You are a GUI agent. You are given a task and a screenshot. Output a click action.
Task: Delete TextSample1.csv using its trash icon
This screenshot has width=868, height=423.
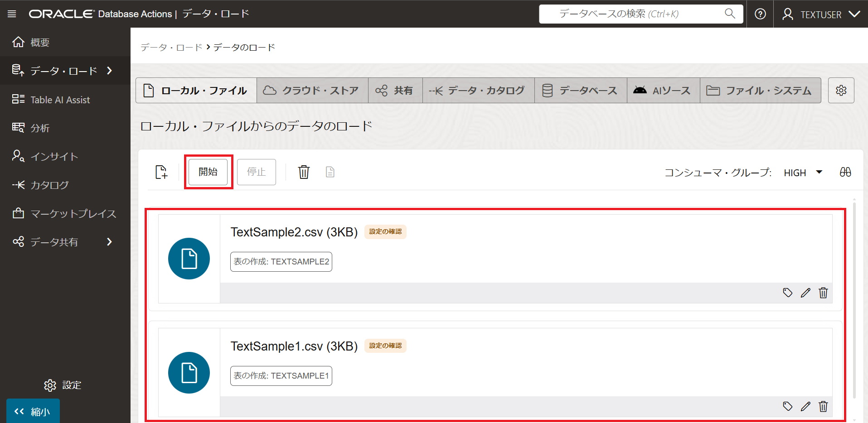click(823, 407)
